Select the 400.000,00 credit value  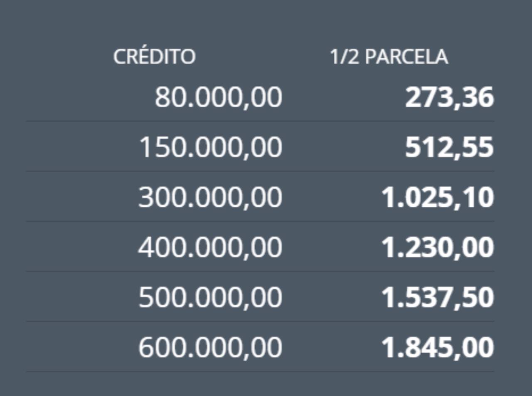[x=210, y=247]
